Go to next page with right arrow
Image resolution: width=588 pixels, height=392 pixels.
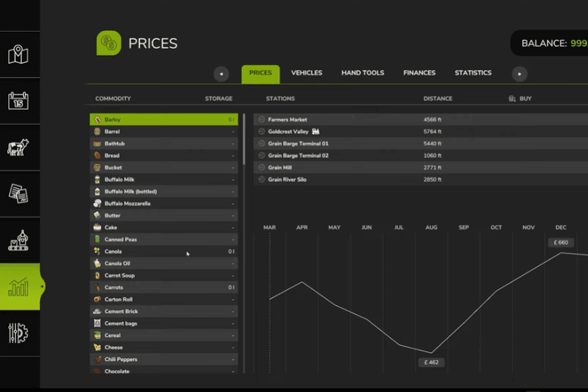point(520,74)
